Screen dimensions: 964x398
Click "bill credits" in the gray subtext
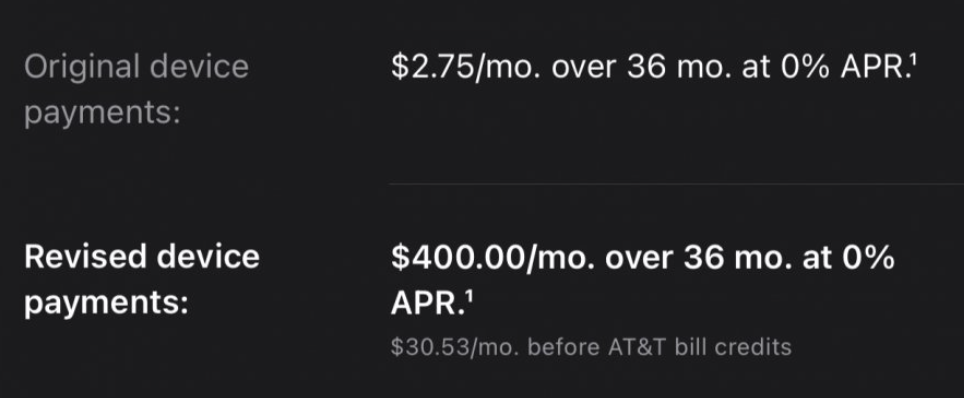(x=733, y=348)
